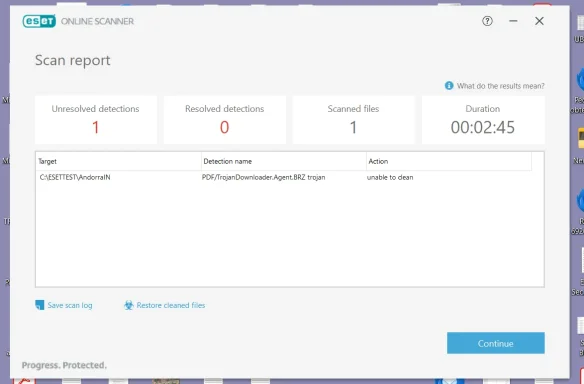Sort by the Detection name column header
The width and height of the screenshot is (584, 384).
pos(284,161)
